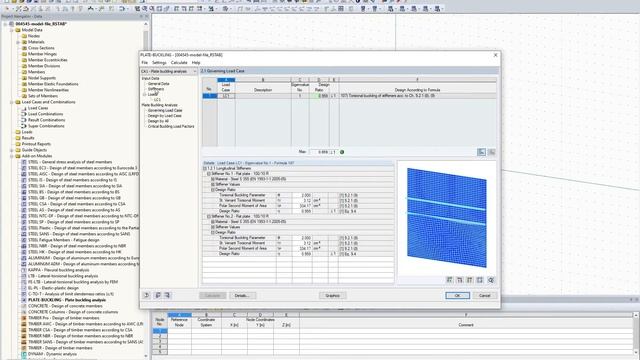Click the third icon at dialog bottom-left

point(167,295)
